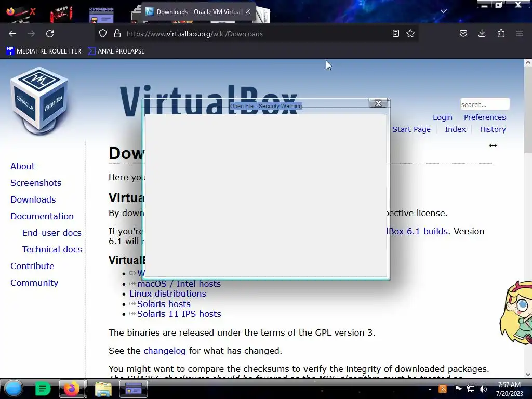532x399 pixels.
Task: Open the Pocket save icon
Action: tap(463, 34)
